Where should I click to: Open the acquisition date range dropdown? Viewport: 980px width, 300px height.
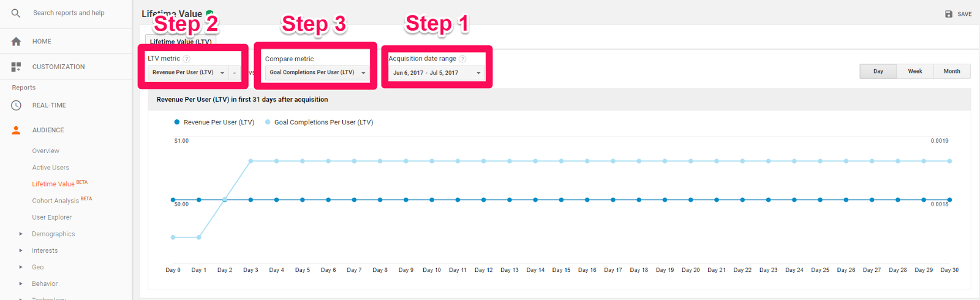point(437,72)
